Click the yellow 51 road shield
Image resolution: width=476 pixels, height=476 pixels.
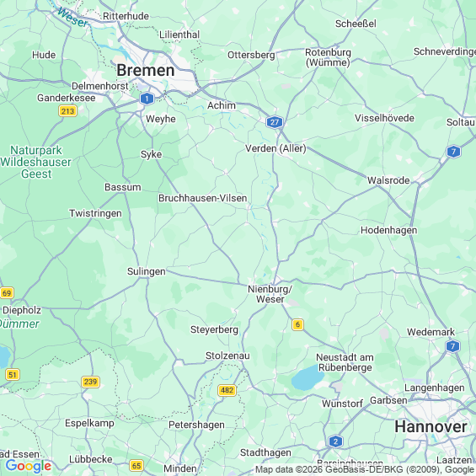coord(13,375)
